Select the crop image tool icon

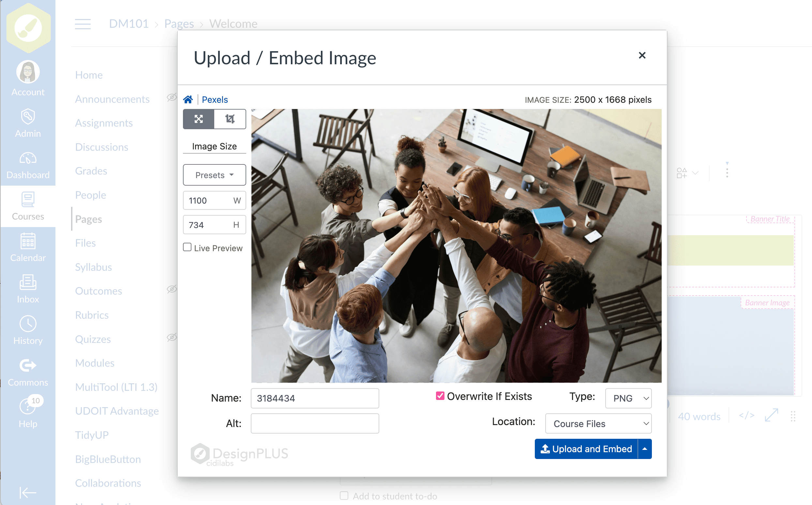(230, 119)
